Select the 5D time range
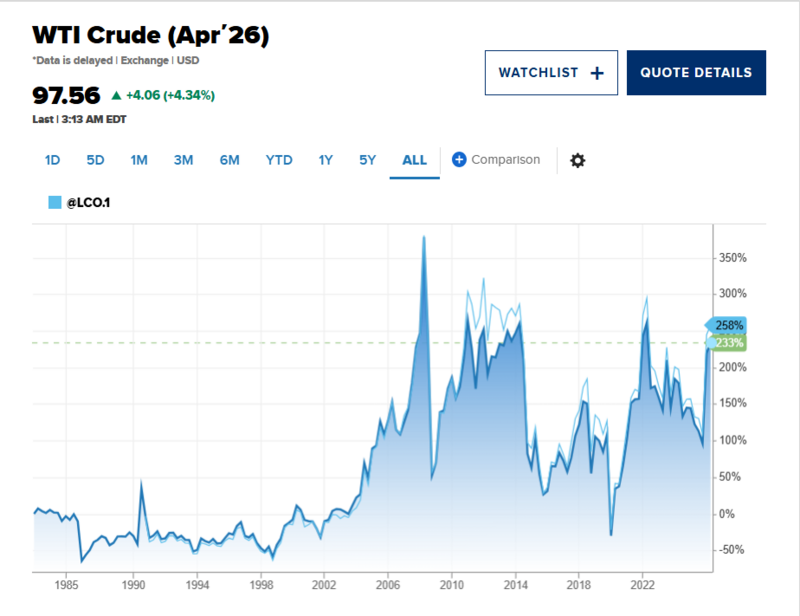Image resolution: width=800 pixels, height=616 pixels. [95, 160]
